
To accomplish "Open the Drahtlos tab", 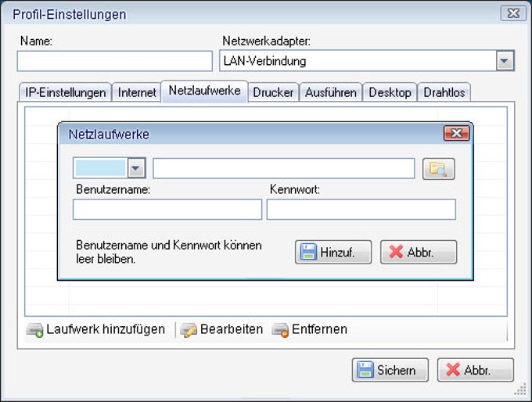I will (444, 92).
